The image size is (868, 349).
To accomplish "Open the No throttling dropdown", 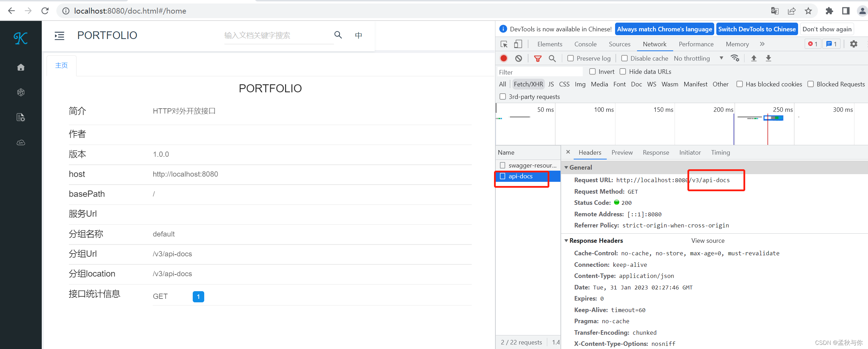I will 699,58.
